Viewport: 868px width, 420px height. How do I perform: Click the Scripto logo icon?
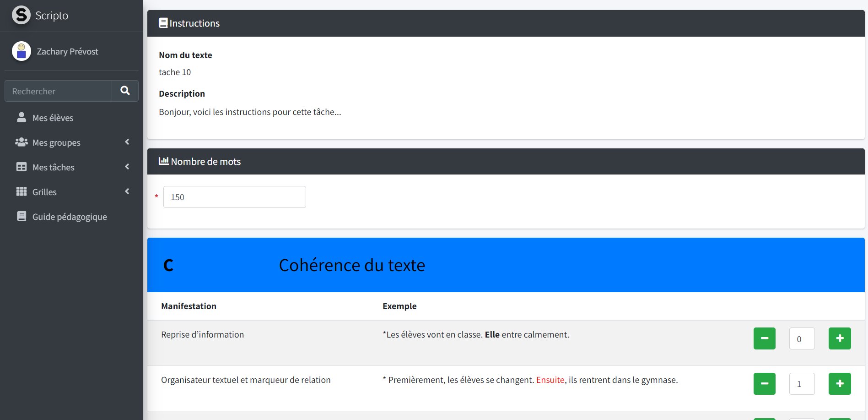21,15
